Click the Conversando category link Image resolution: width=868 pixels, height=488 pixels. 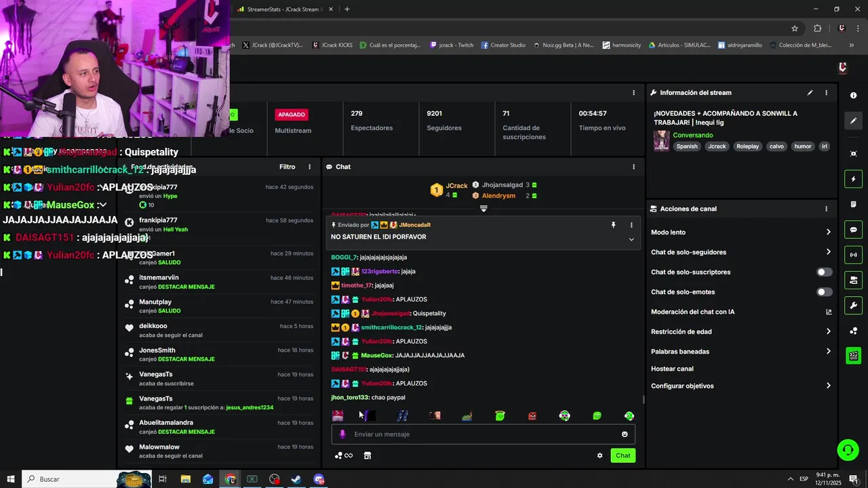coord(692,136)
